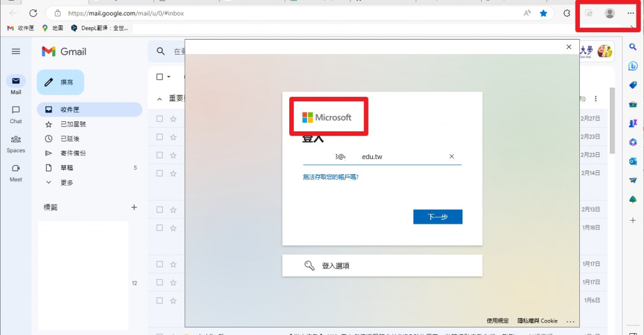
Task: Open the browser profile avatar icon
Action: (609, 13)
